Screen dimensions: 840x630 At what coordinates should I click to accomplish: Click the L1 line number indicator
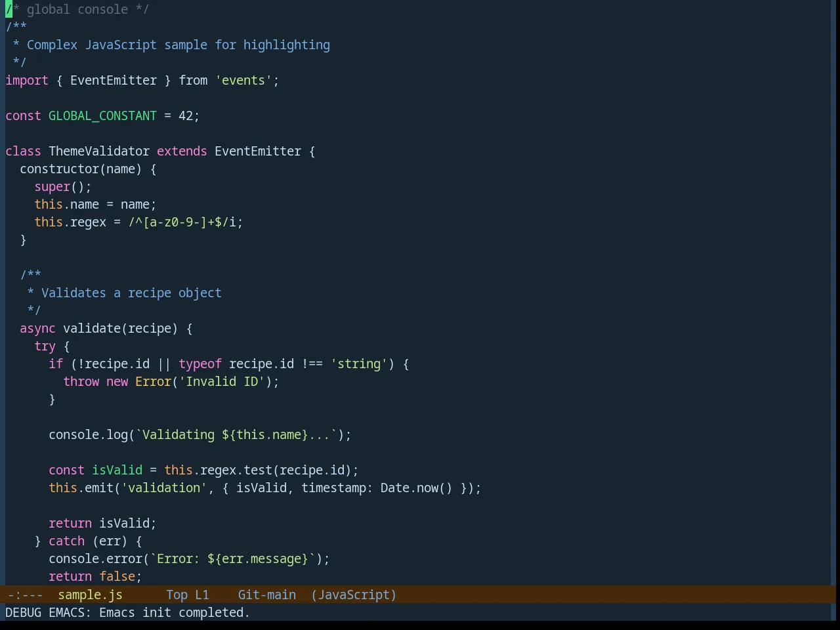coord(201,595)
